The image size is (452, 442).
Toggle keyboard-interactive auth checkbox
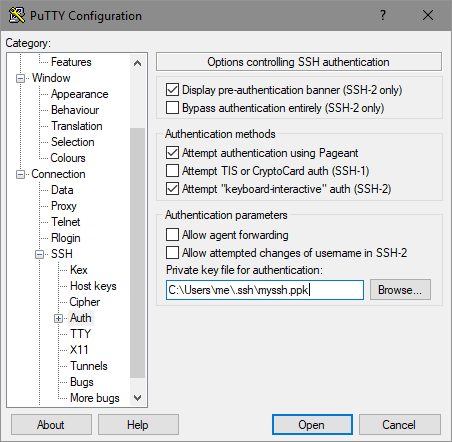(172, 189)
